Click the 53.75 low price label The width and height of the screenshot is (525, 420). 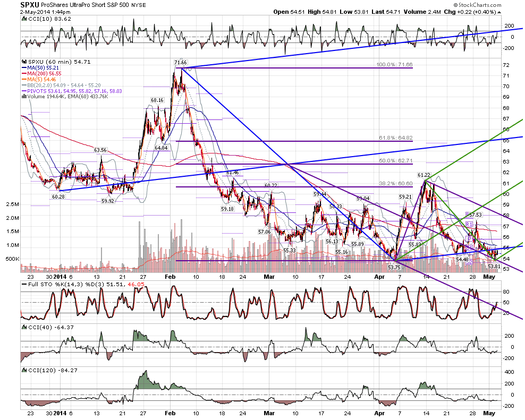(x=394, y=268)
